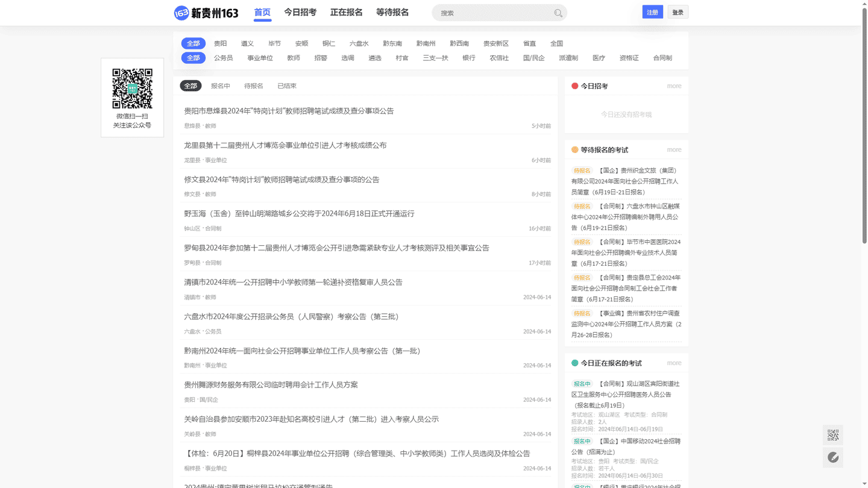The image size is (868, 488).
Task: Click the floating feedback edit icon
Action: coord(833,457)
